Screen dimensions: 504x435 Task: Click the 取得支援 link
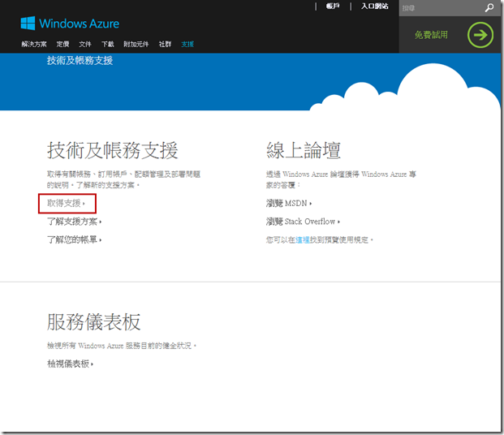[66, 203]
